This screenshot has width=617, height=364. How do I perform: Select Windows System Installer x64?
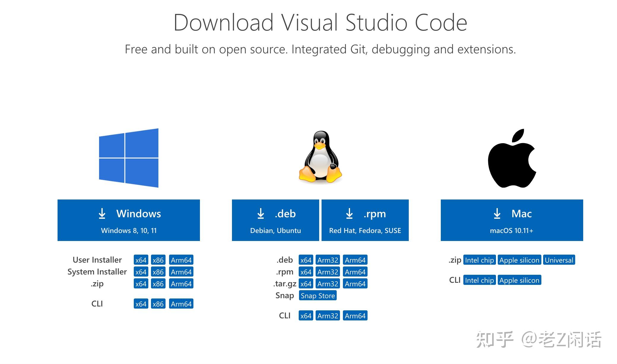pyautogui.click(x=141, y=272)
